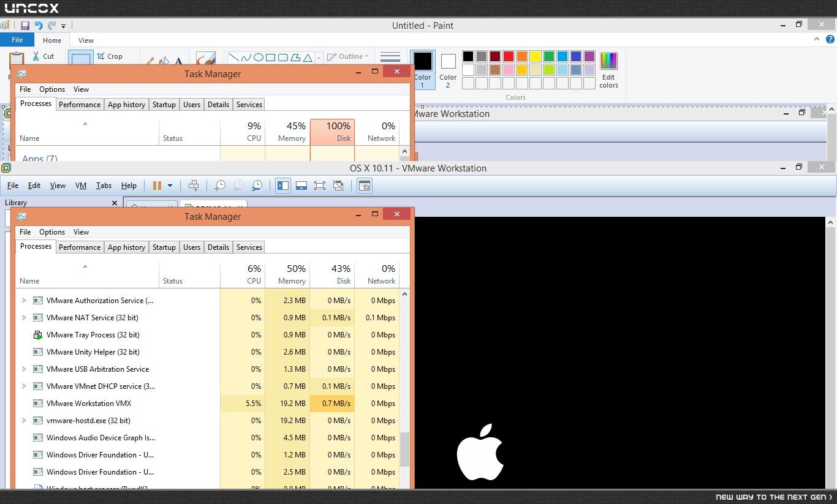Enter full screen mode in VMware
Screen dimensions: 837x504
coord(320,186)
